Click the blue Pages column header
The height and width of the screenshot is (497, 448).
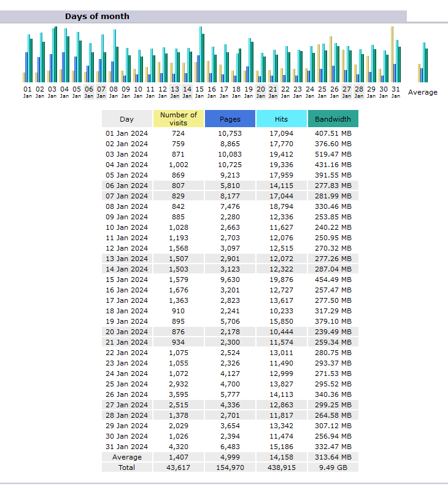(230, 119)
